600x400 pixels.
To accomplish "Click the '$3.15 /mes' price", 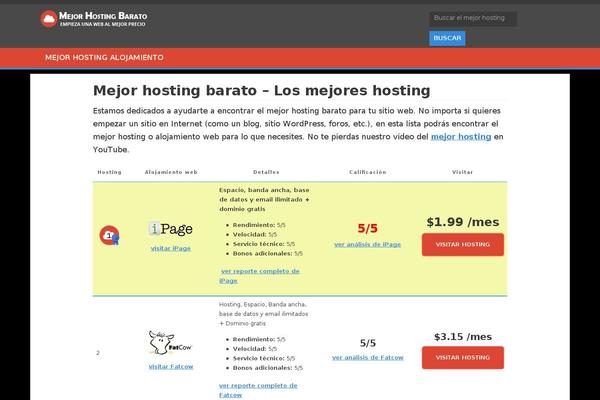I will pos(463,337).
